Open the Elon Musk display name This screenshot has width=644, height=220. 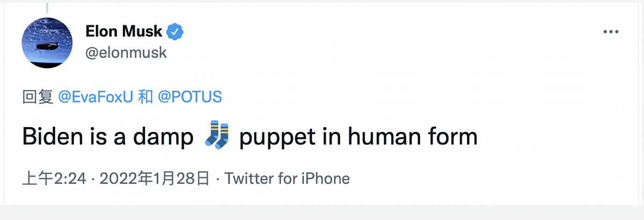point(123,32)
